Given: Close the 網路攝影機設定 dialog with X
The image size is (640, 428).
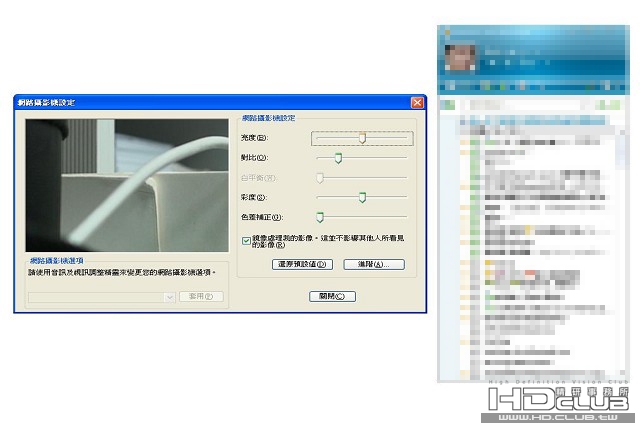Looking at the screenshot, I should click(417, 103).
